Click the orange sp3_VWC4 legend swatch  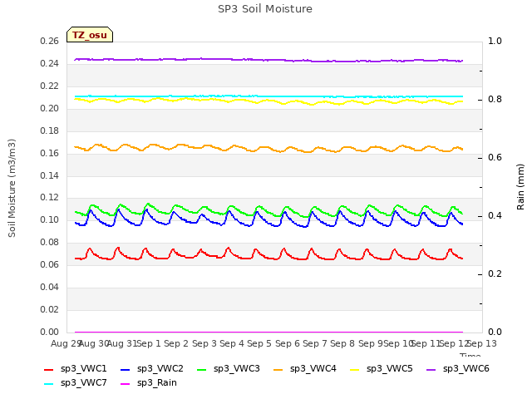(278, 369)
